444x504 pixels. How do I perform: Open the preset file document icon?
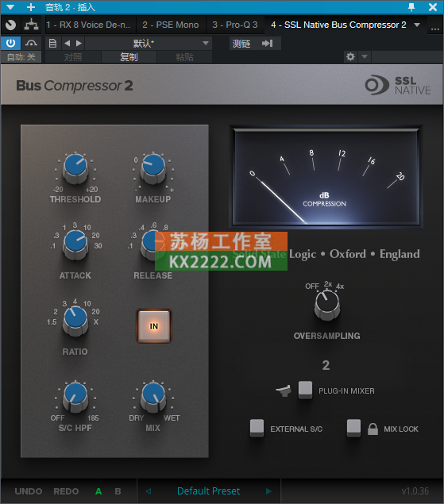pyautogui.click(x=52, y=43)
